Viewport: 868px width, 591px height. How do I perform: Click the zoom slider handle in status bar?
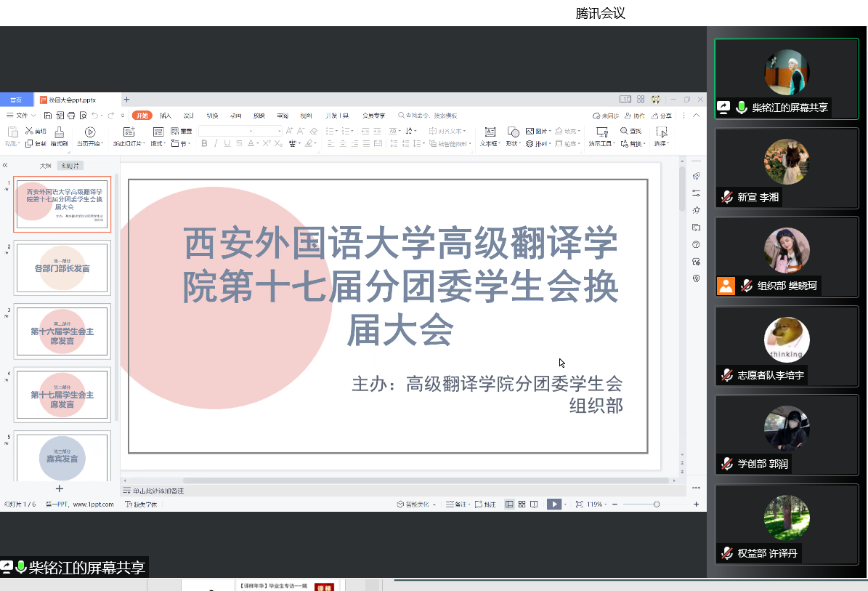pyautogui.click(x=657, y=504)
